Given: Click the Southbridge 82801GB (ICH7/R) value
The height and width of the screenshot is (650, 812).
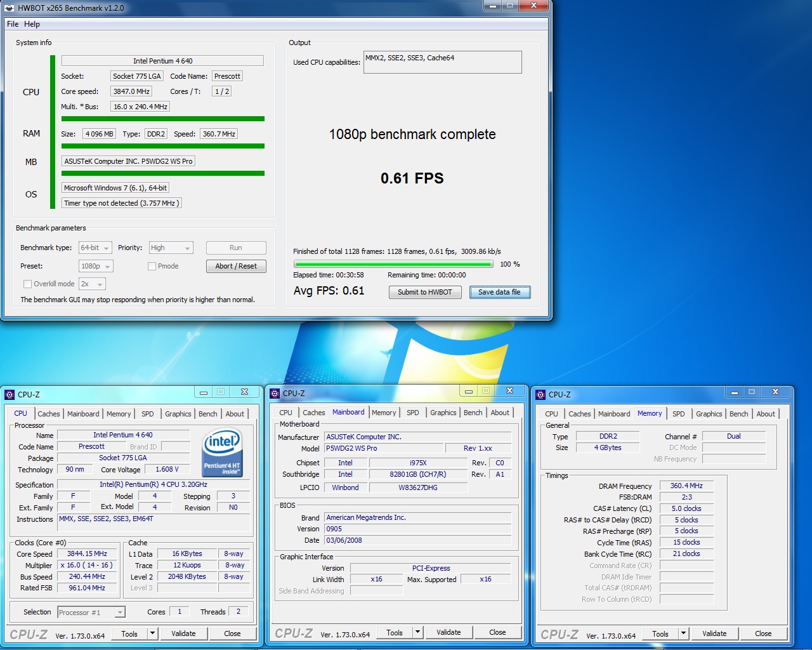Looking at the screenshot, I should (418, 474).
